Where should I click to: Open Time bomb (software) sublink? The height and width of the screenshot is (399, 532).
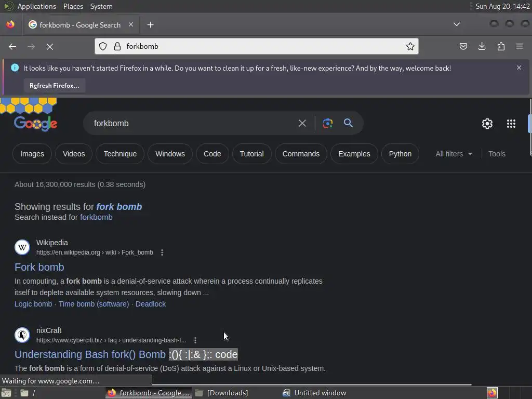(x=94, y=304)
